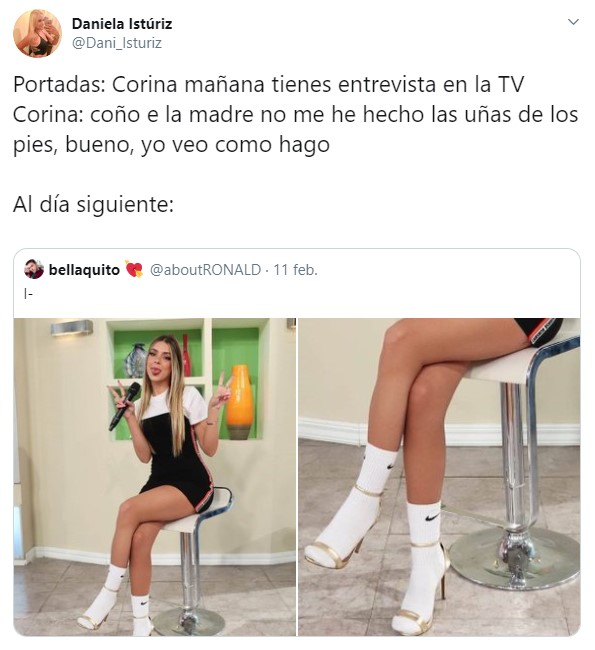
Task: Open Daniela Istúriz's profile avatar
Action: click(37, 33)
